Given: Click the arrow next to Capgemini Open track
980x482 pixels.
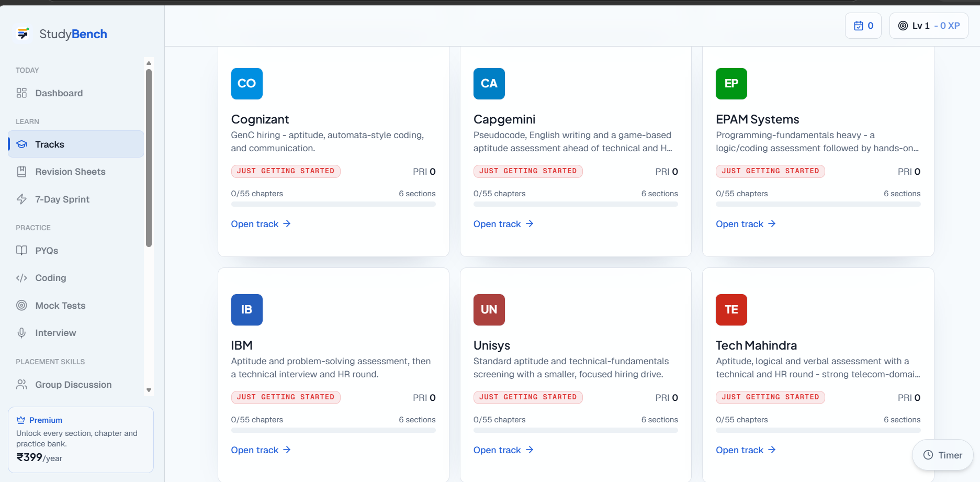Looking at the screenshot, I should [x=530, y=224].
